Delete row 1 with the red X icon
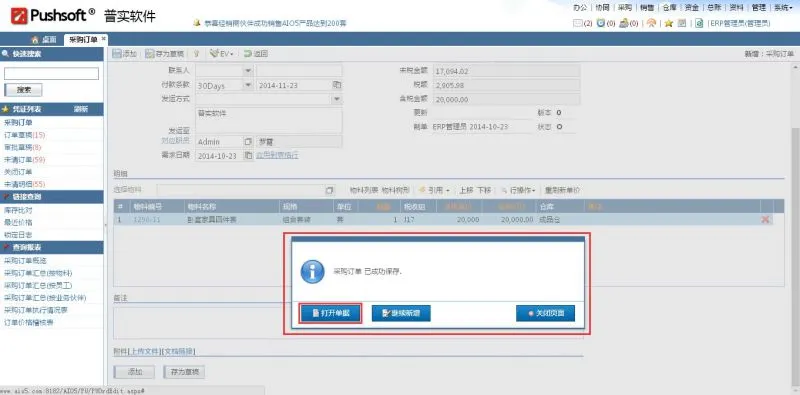800x395 pixels. 765,219
